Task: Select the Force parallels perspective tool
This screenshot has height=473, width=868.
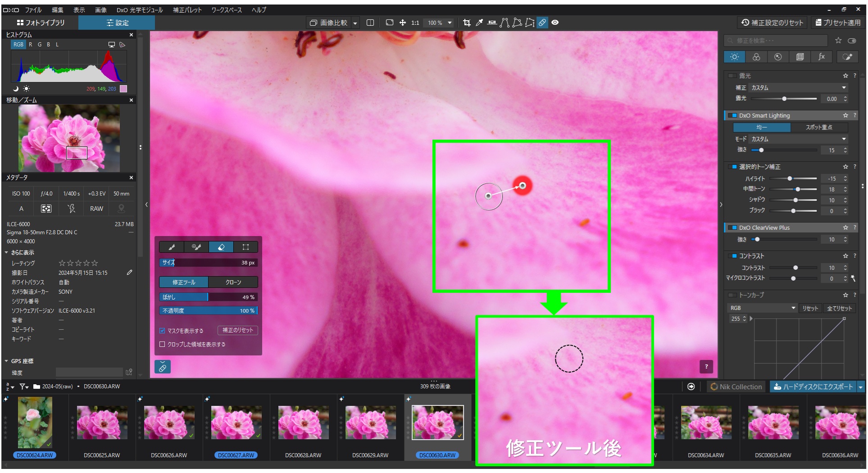Action: pyautogui.click(x=504, y=23)
